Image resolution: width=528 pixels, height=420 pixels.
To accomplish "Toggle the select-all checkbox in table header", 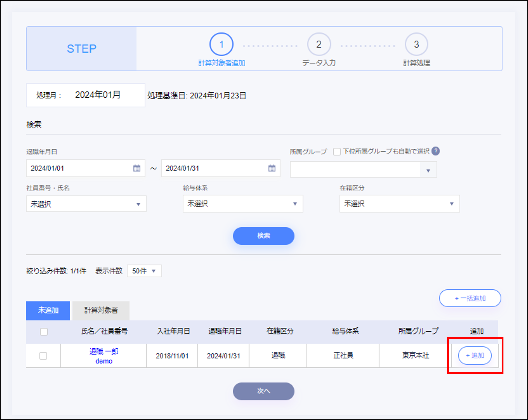I will (x=44, y=332).
